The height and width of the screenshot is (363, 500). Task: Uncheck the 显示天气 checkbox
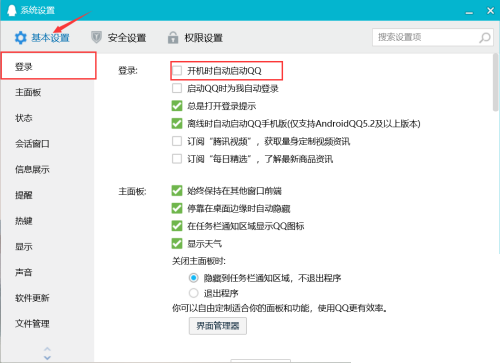point(177,244)
